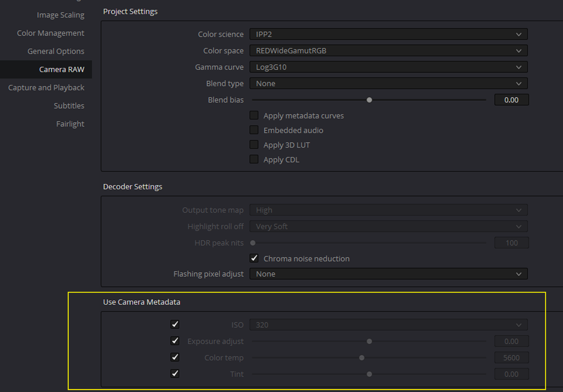Click the Blend bias value field
This screenshot has height=392, width=563.
coord(511,100)
